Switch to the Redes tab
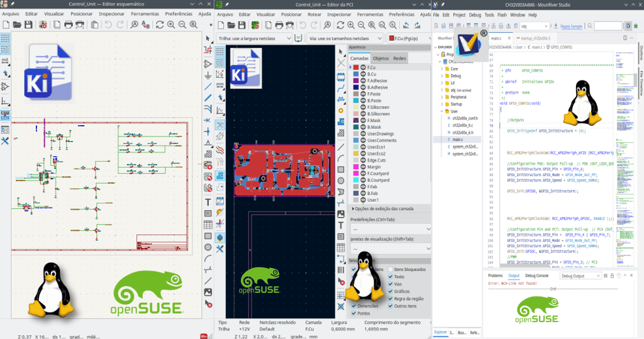This screenshot has height=339, width=644. tap(399, 58)
